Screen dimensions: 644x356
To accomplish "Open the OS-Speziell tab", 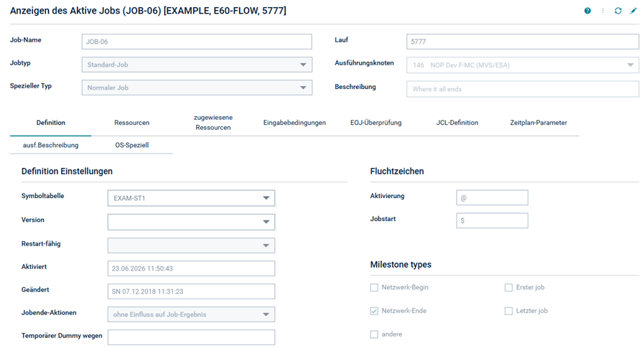I will (132, 145).
